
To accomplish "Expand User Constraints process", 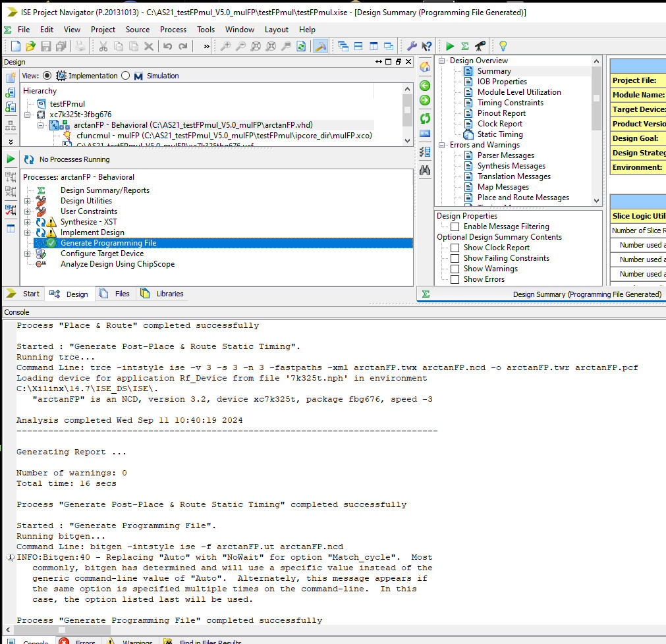I will pos(28,211).
